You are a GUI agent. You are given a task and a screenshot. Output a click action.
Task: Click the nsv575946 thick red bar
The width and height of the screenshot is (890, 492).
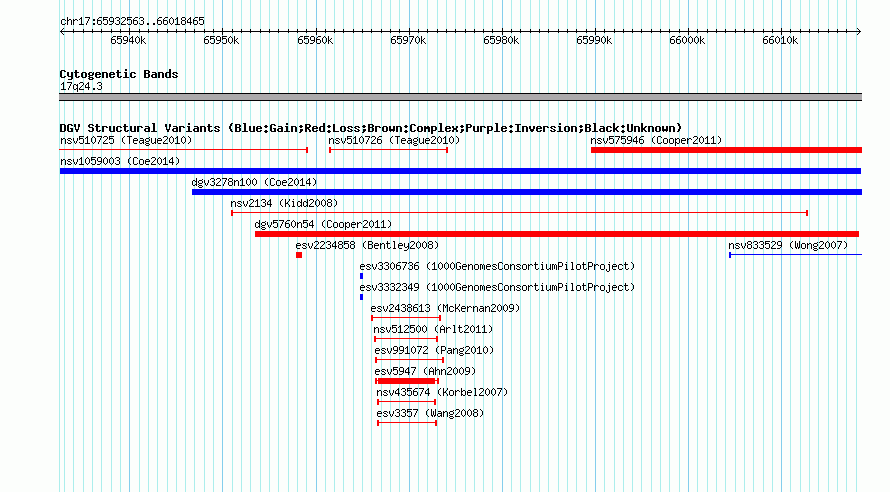tap(726, 150)
